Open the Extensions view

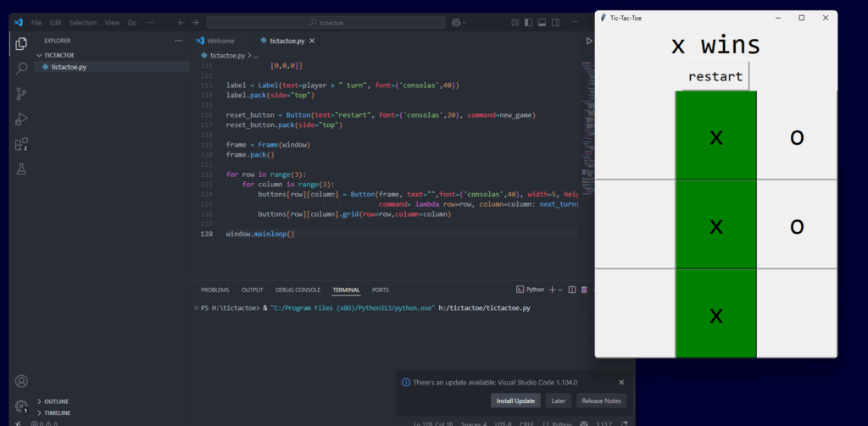coord(21,145)
